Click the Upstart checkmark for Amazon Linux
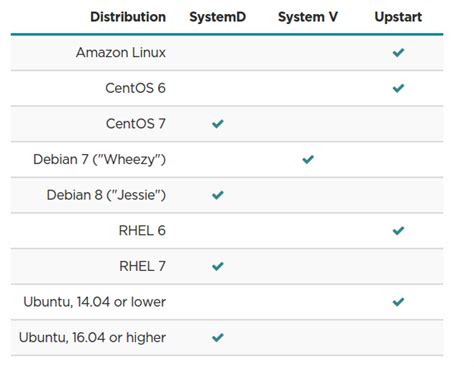The image size is (474, 367). [398, 52]
